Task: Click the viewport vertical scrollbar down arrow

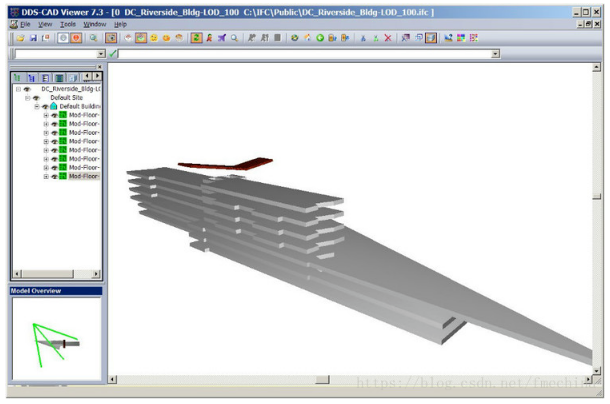Action: click(596, 371)
